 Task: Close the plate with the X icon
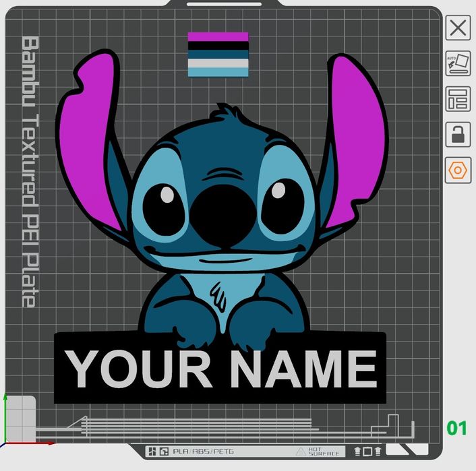click(458, 28)
